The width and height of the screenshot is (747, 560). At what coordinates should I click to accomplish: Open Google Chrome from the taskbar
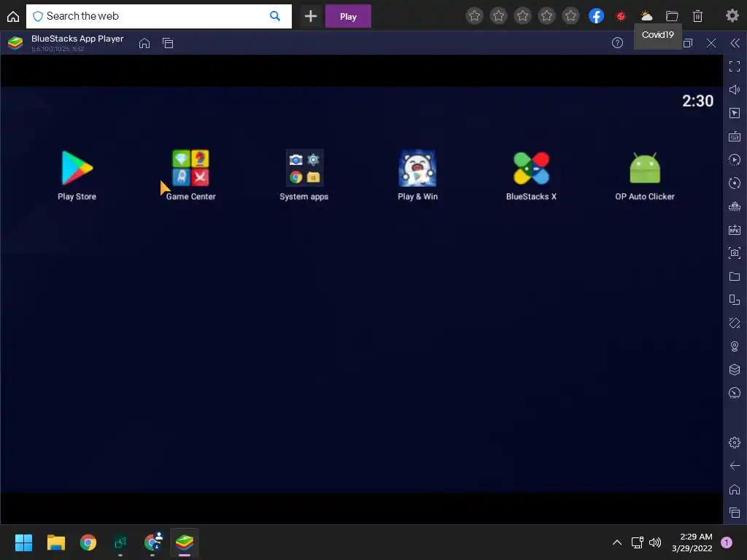[x=88, y=542]
